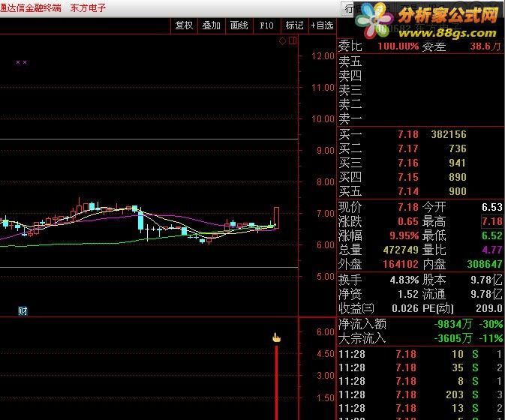The image size is (505, 420).
Task: Click the 量比 value 4.77
Action: [x=491, y=250]
